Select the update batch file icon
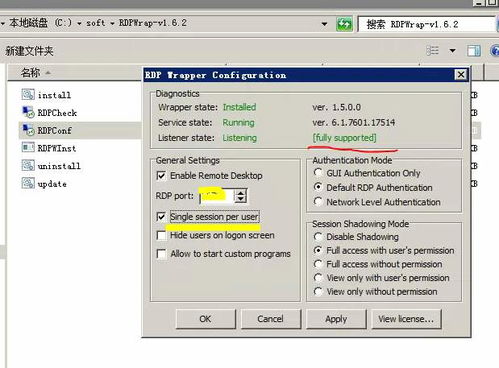Screen dimensions: 499x368 click(x=28, y=183)
